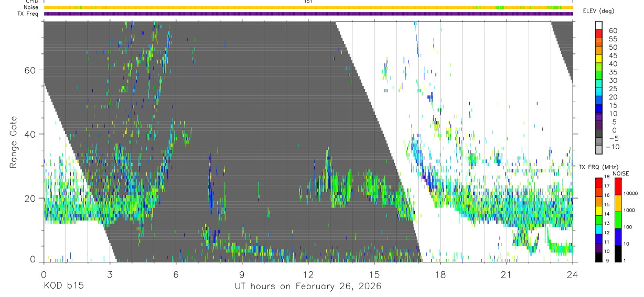This screenshot has width=644, height=297.
Task: Click the 'Range Gate' y-axis label
Action: pos(14,142)
